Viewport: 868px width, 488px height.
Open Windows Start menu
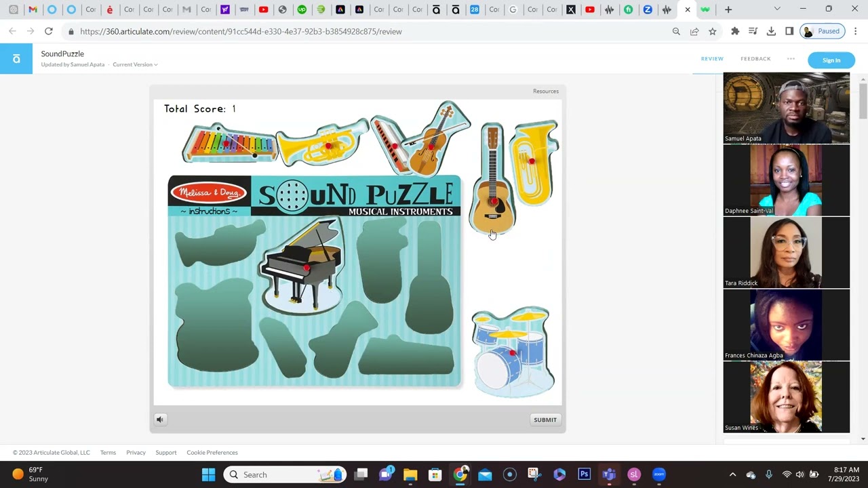click(208, 474)
